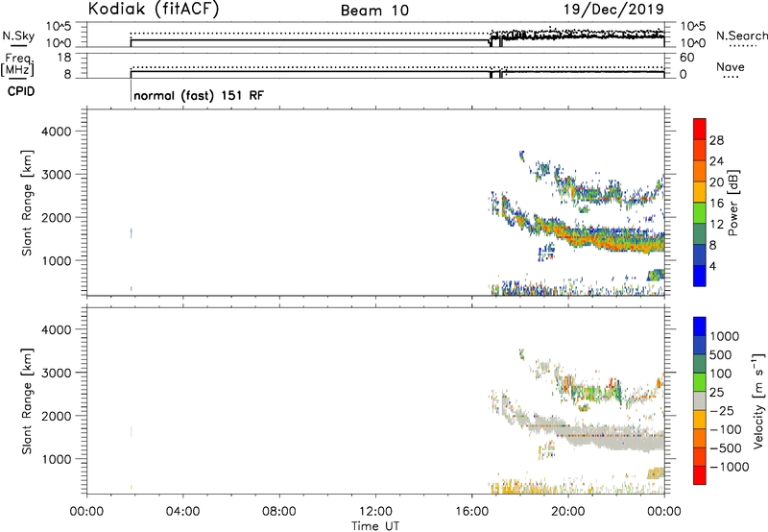Image resolution: width=768 pixels, height=532 pixels.
Task: Click the date '19/Dec/2019'
Action: (613, 9)
